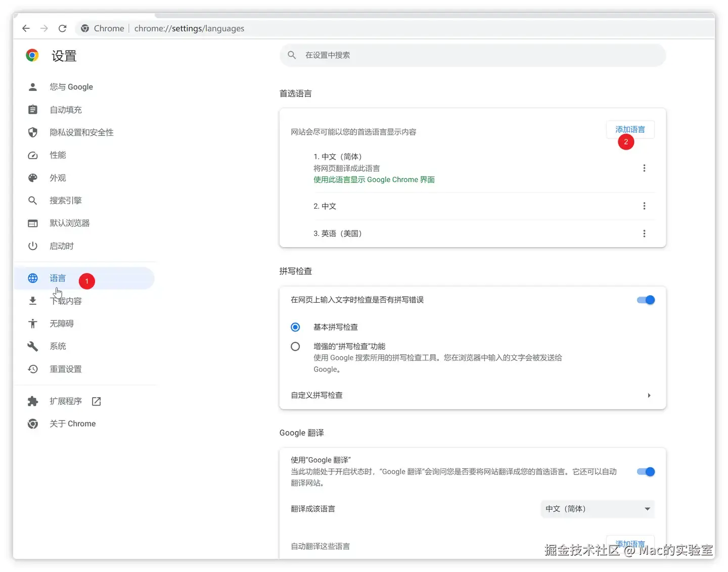Click the external link icon next to 扩展程序
Screen dimensions: 728x572
tap(97, 401)
